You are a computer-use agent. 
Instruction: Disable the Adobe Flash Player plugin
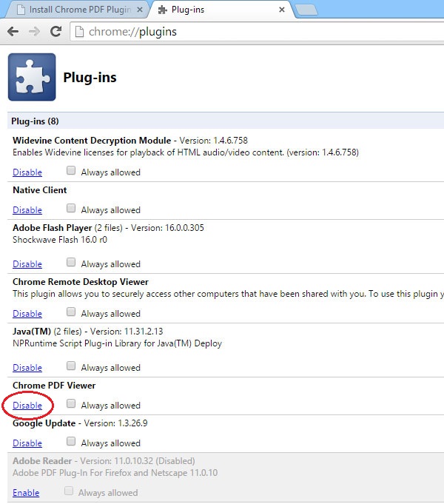point(27,264)
